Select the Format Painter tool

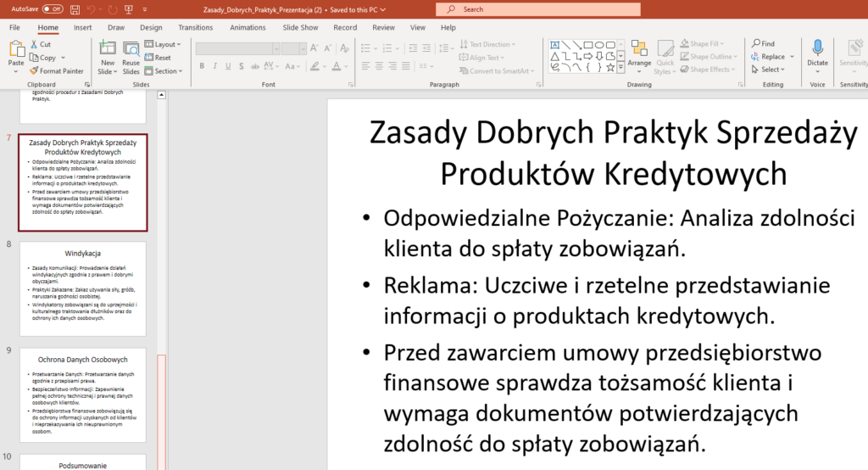56,71
